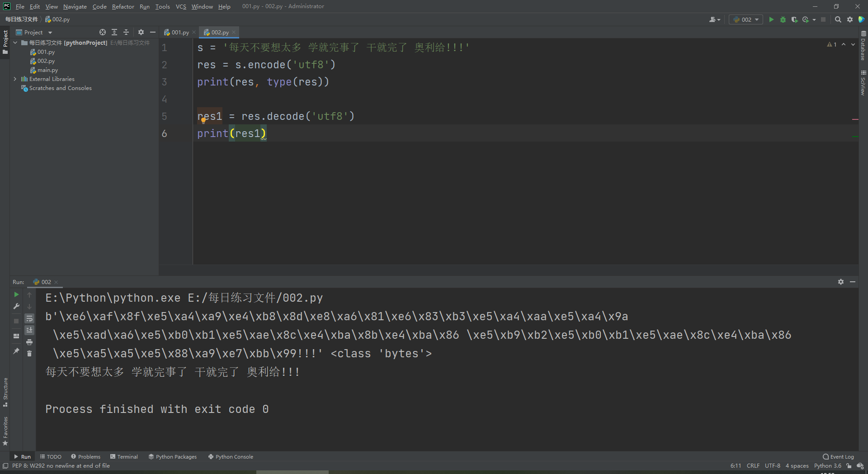Open IDE settings gear in top toolbar
868x474 pixels.
pyautogui.click(x=850, y=19)
